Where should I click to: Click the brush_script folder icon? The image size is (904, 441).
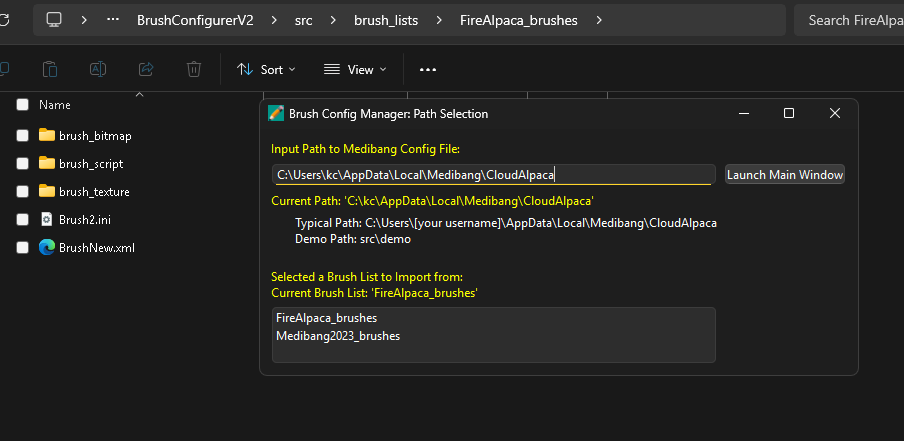tap(47, 163)
